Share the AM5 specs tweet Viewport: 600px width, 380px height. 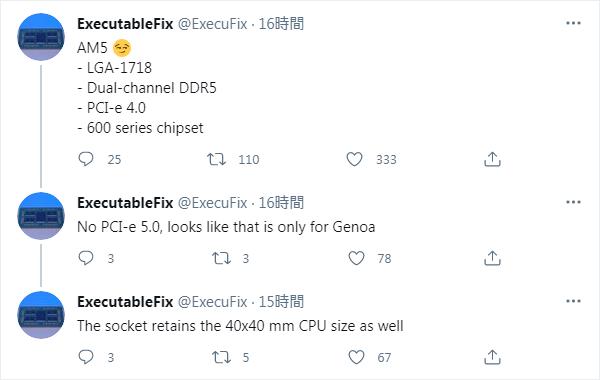pyautogui.click(x=492, y=159)
